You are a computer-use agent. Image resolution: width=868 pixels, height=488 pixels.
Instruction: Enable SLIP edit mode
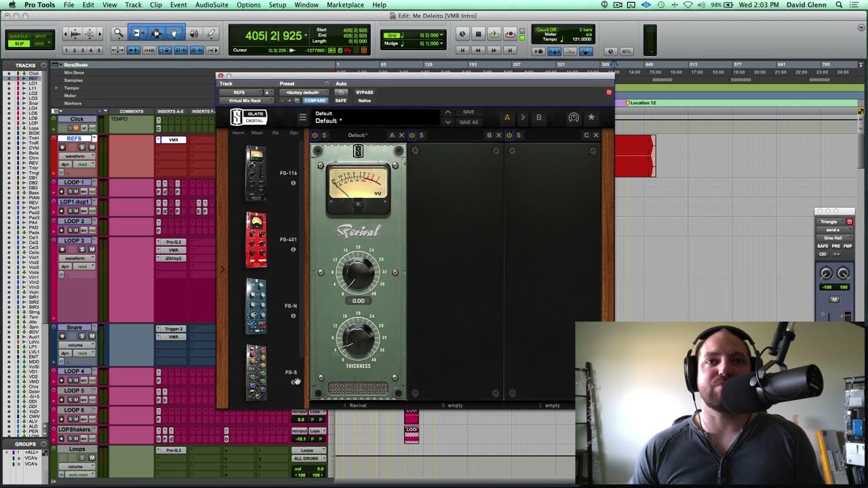point(19,43)
